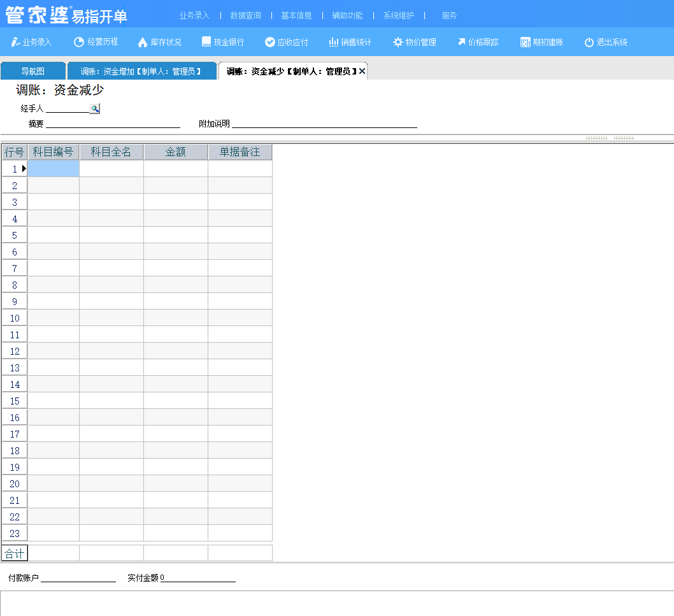Click the 物价管理 gear icon
The height and width of the screenshot is (616, 674).
(398, 41)
